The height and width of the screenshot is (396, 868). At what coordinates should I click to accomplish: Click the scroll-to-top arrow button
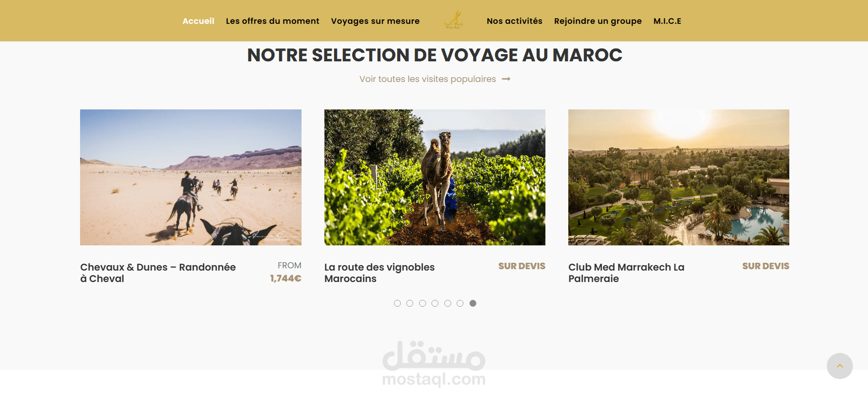click(x=840, y=366)
